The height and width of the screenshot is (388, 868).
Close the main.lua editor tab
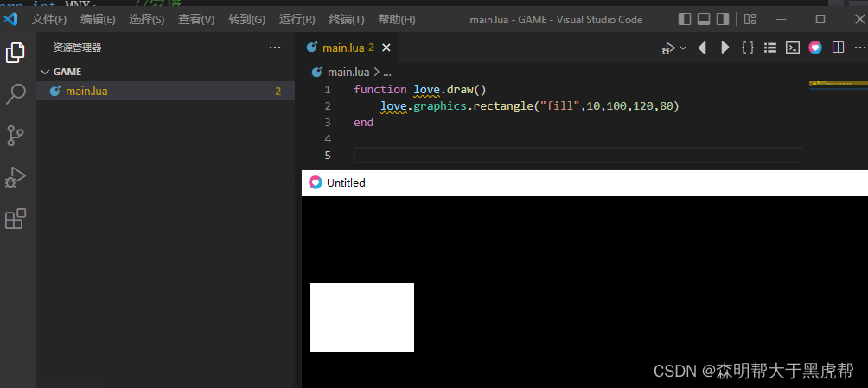[386, 48]
